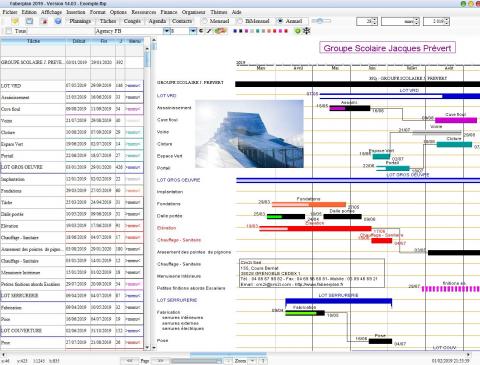This screenshot has height=365, width=480.
Task: Open the Finance menu
Action: click(x=169, y=12)
